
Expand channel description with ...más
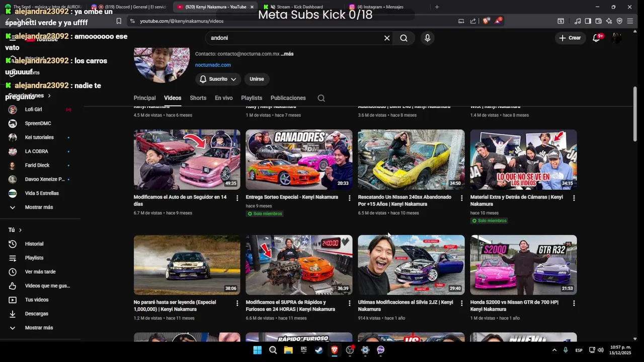click(287, 54)
